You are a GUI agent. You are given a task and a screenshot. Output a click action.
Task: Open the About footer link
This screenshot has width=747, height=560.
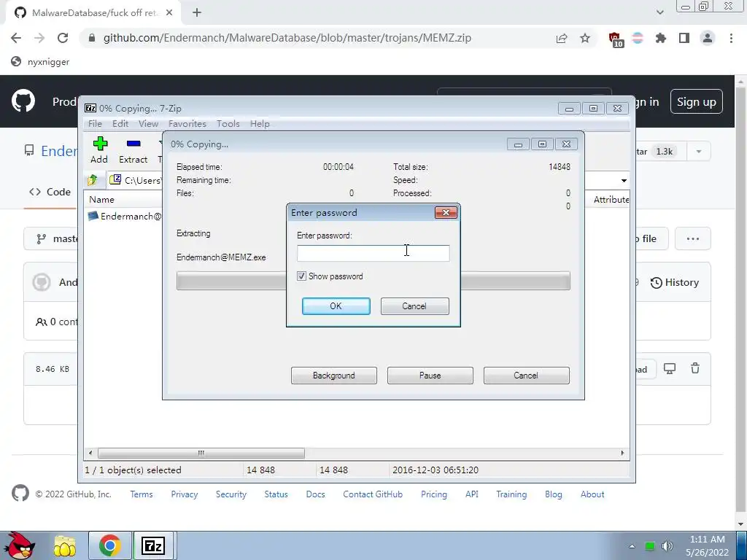(592, 494)
